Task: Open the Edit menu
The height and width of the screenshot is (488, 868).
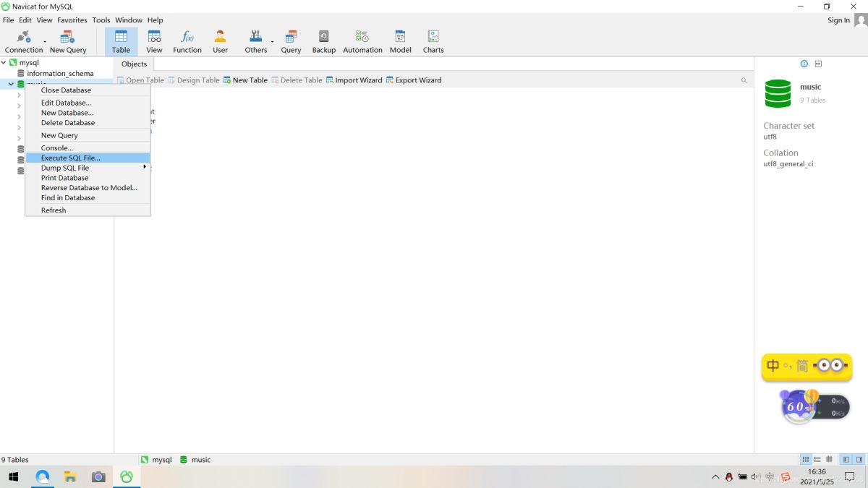Action: coord(25,20)
